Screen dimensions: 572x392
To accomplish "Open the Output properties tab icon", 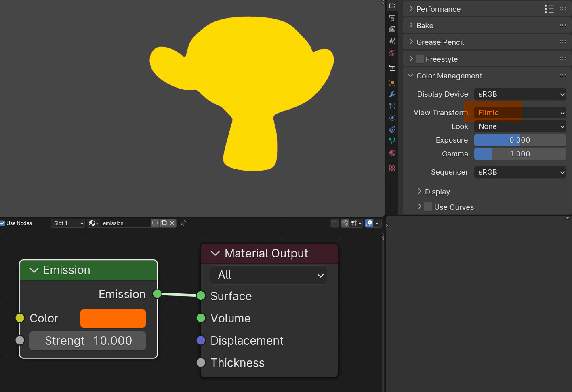I will point(392,17).
